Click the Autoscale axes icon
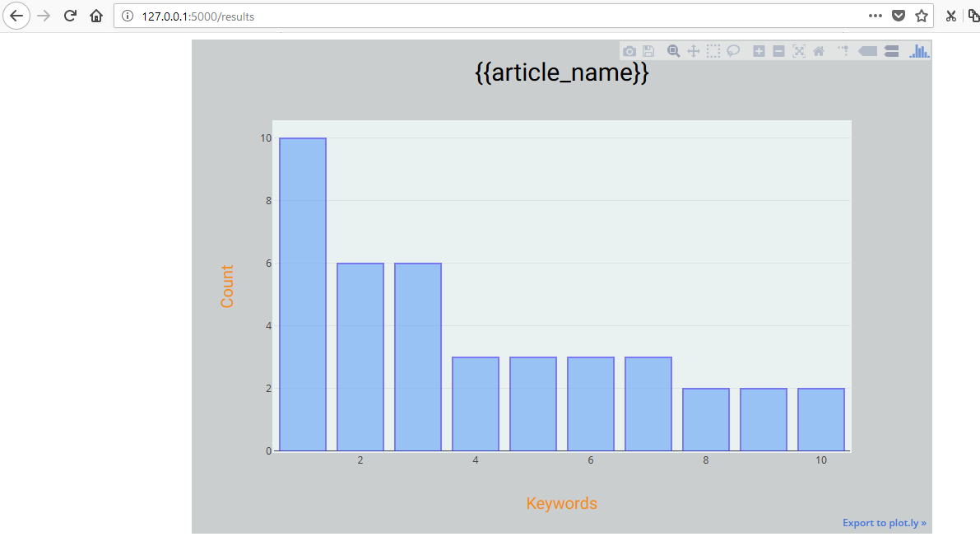Viewport: 980px width, 546px height. point(798,51)
